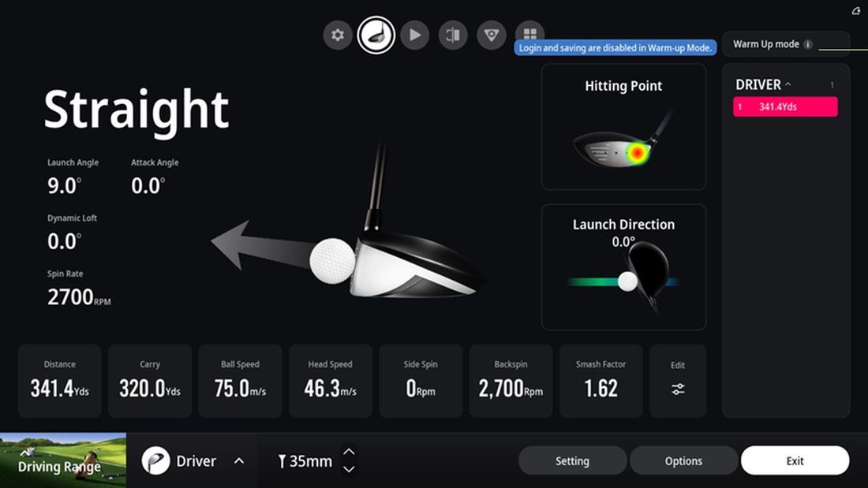Select shot 1 with 341.4Yds
The width and height of the screenshot is (868, 488).
[x=785, y=106]
